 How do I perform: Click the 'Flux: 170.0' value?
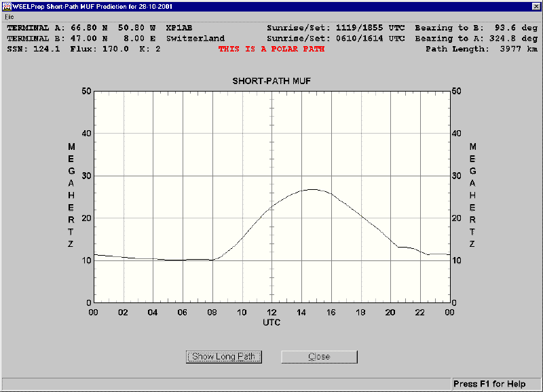tap(99, 49)
